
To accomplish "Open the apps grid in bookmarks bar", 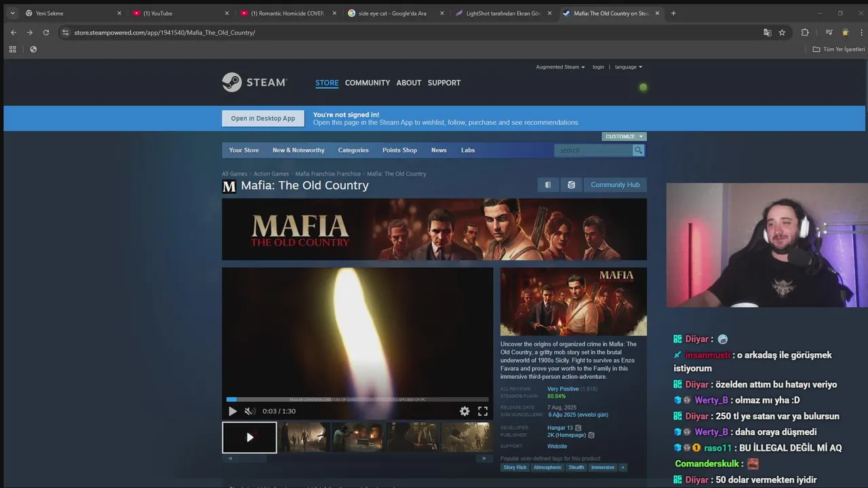I will click(12, 49).
